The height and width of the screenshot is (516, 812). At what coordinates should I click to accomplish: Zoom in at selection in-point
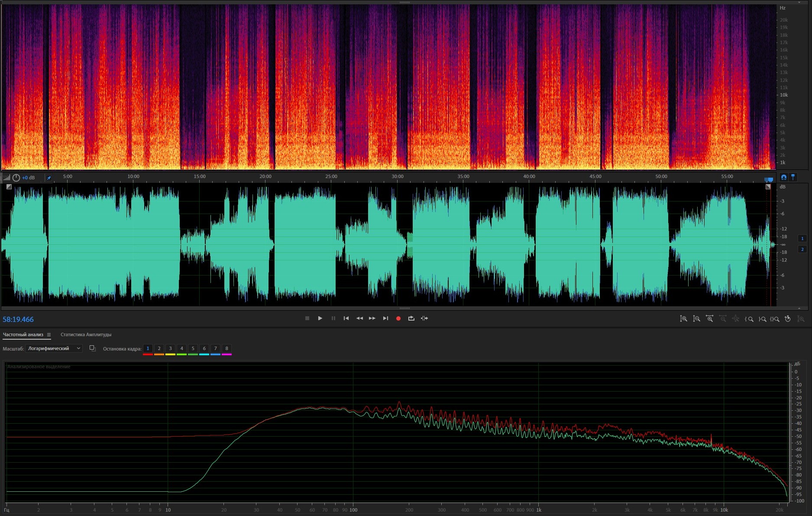point(749,319)
